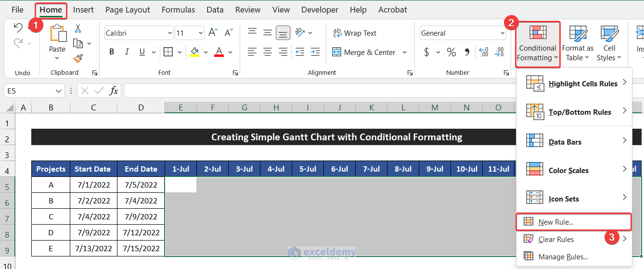Screen dimensions: 644x269
Task: Toggle Bold formatting
Action: (112, 52)
